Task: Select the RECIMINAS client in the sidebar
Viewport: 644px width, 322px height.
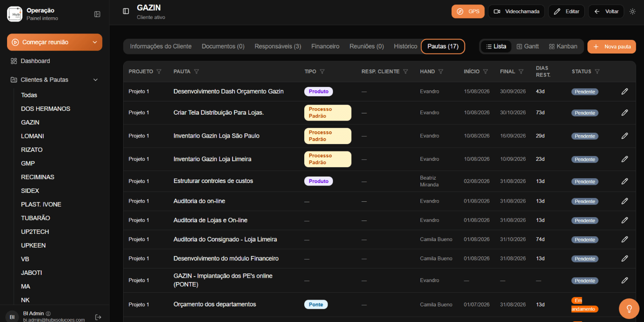Action: [37, 177]
